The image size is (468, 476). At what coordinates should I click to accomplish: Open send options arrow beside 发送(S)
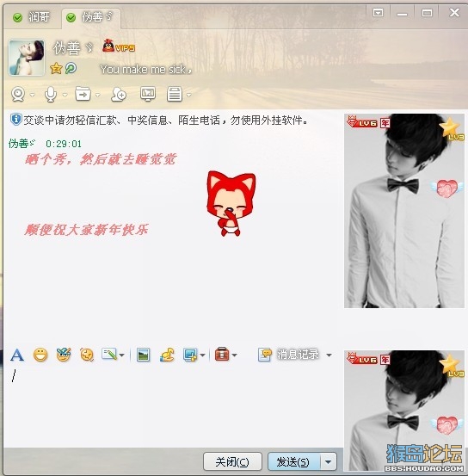(329, 461)
